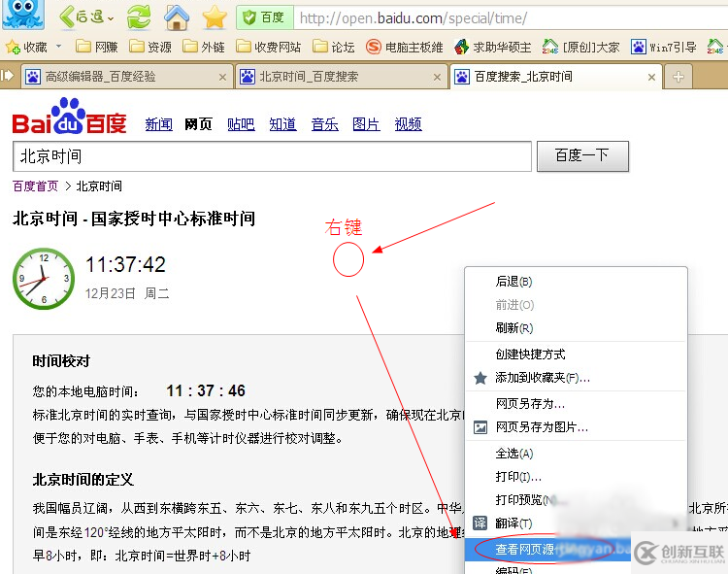Screen dimensions: 728x574
Task: Open the 知道 link
Action: [x=282, y=124]
